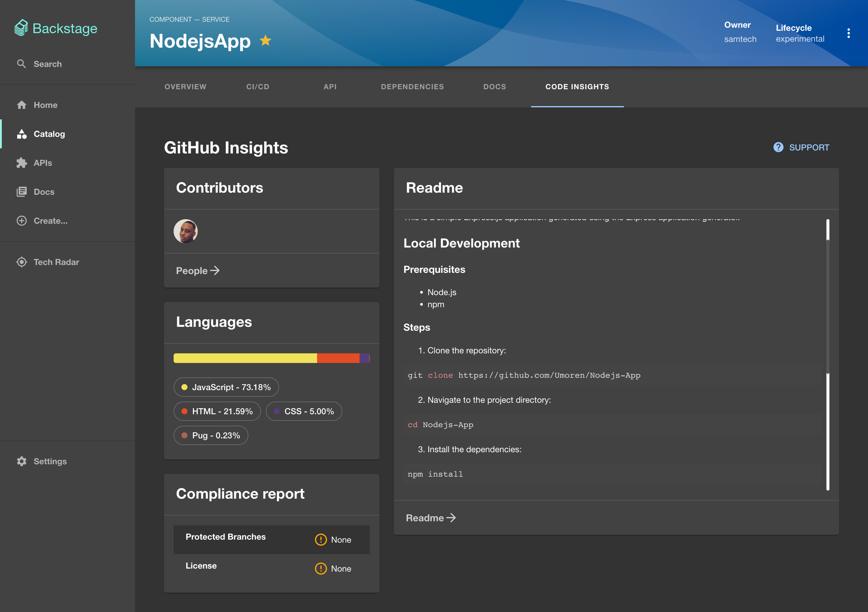Select the OVERVIEW tab
Screen dimensions: 868x612
pos(186,86)
